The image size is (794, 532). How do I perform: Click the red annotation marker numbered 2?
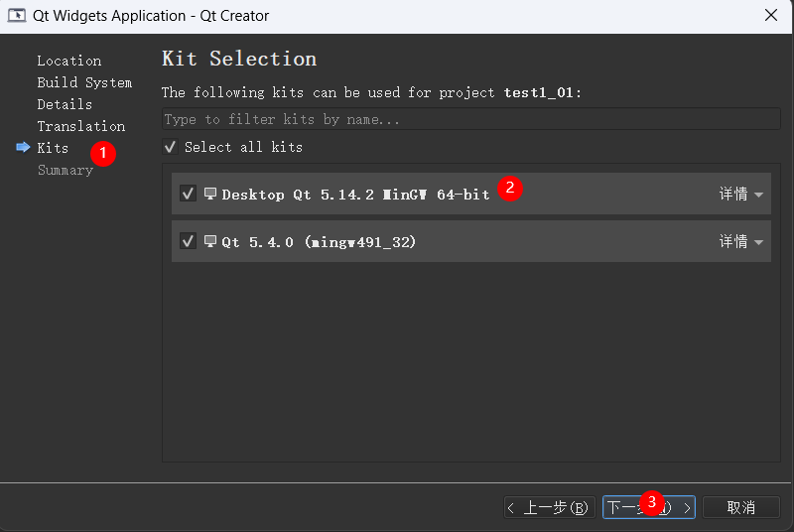point(510,188)
